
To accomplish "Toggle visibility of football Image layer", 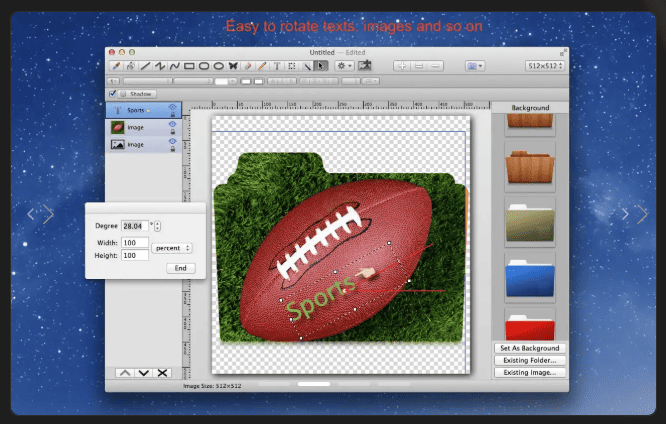I will [172, 124].
